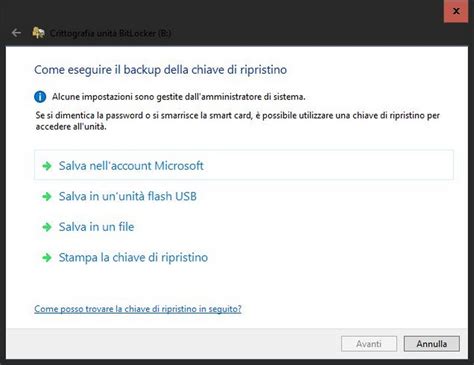Screen dimensions: 474x365
Task: Close the BitLocker dialog with X
Action: pos(456,11)
